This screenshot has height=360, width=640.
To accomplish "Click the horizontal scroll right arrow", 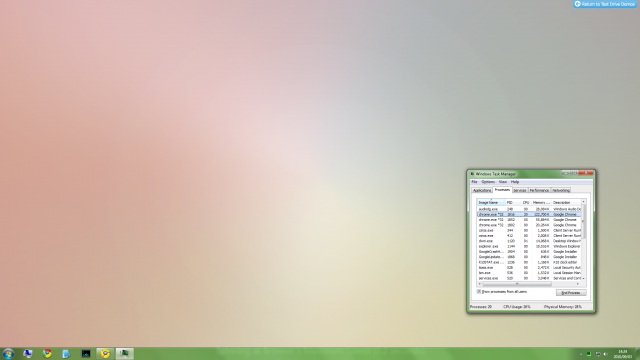I will point(578,284).
